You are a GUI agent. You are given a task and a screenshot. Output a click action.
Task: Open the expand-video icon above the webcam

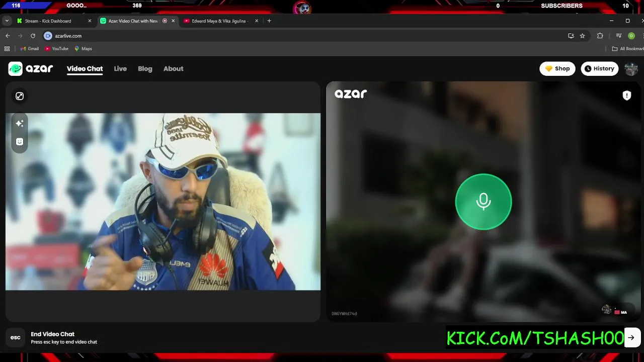(x=20, y=96)
